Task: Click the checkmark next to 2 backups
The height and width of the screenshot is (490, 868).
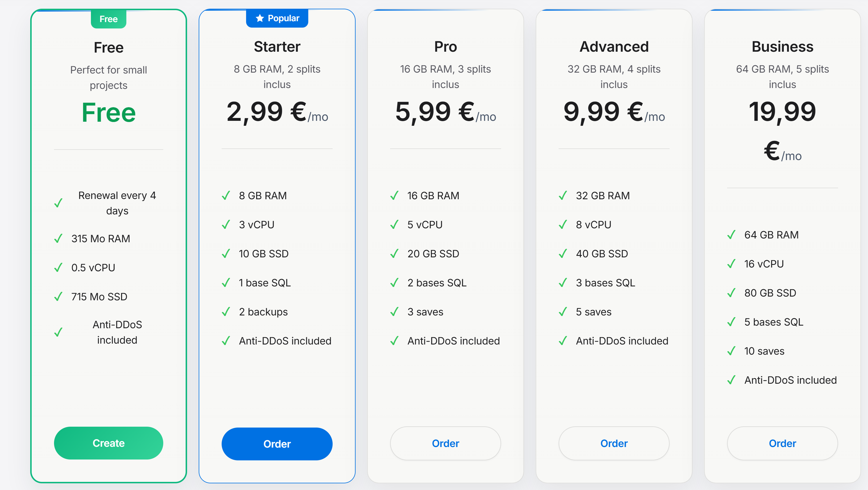Action: tap(226, 312)
